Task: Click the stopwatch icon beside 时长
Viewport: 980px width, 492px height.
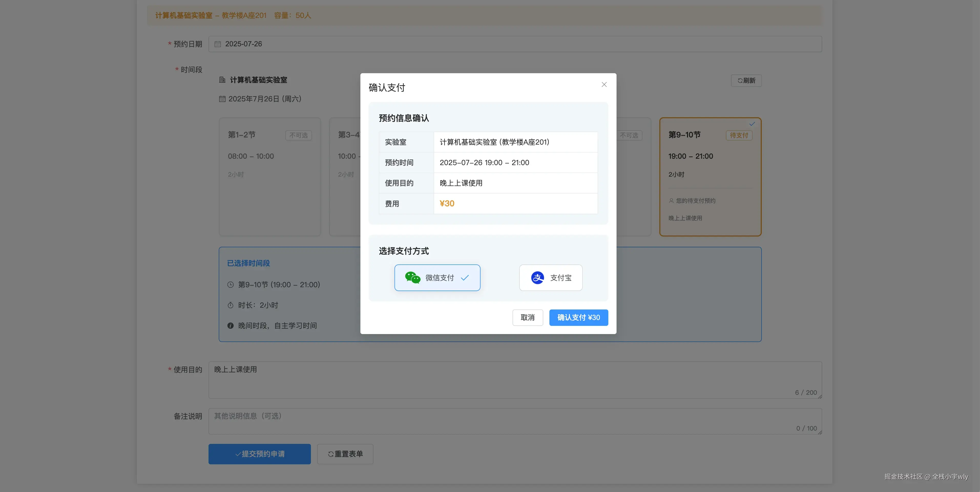Action: (x=231, y=305)
